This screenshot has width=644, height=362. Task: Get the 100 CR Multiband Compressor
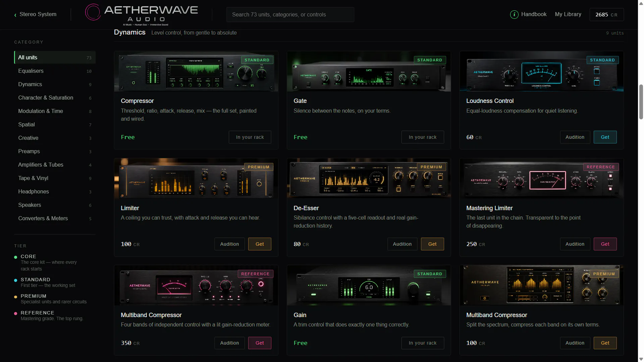click(605, 343)
